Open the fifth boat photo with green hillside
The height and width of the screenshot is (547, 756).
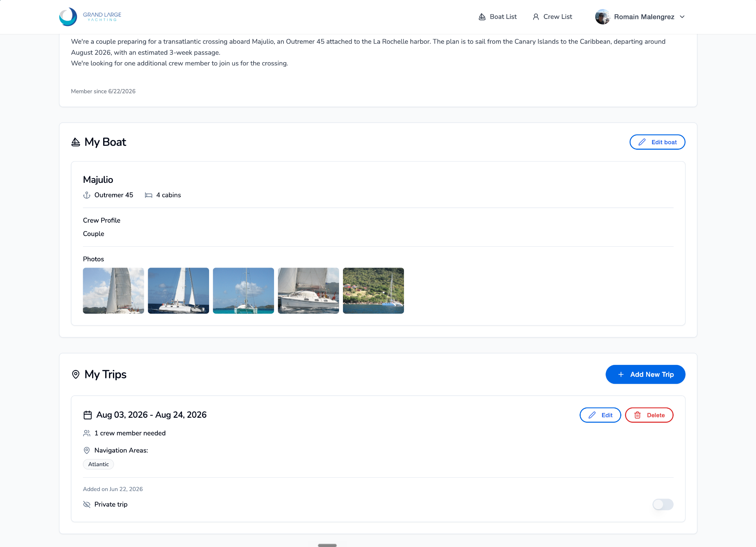point(373,290)
